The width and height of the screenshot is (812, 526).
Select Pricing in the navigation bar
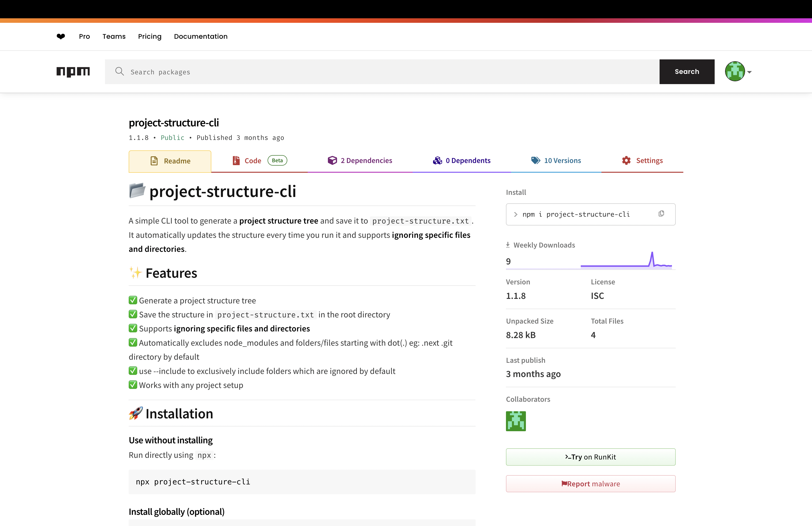(150, 36)
